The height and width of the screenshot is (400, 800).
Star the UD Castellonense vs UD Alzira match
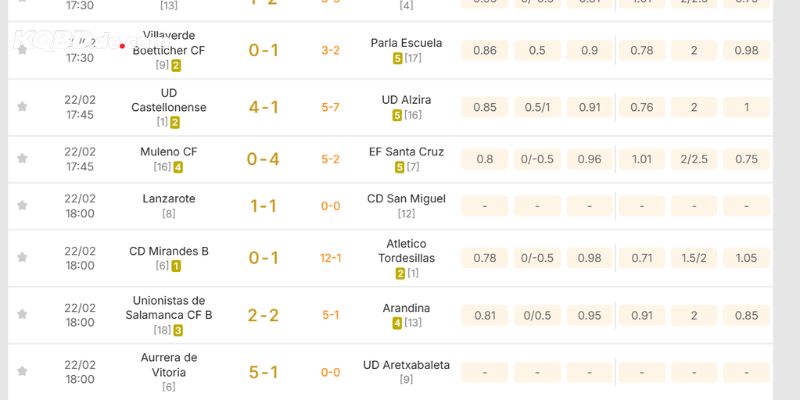click(22, 105)
